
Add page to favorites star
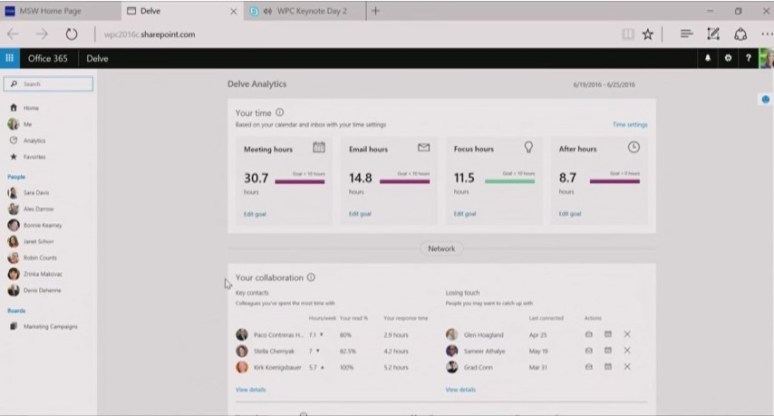coord(648,34)
